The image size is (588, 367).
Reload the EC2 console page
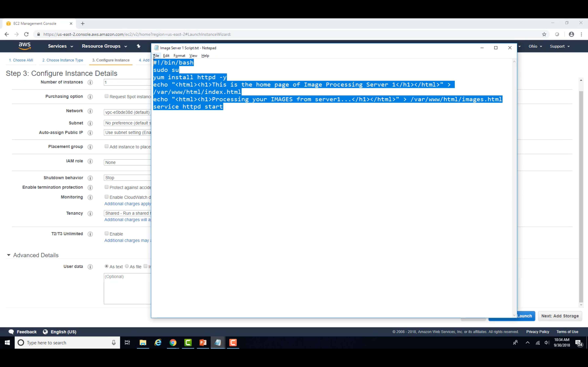pos(26,34)
